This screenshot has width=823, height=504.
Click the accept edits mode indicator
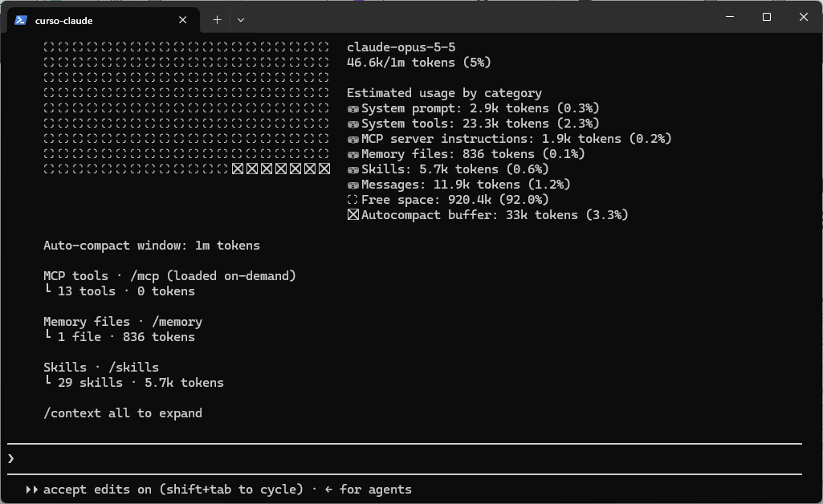173,490
